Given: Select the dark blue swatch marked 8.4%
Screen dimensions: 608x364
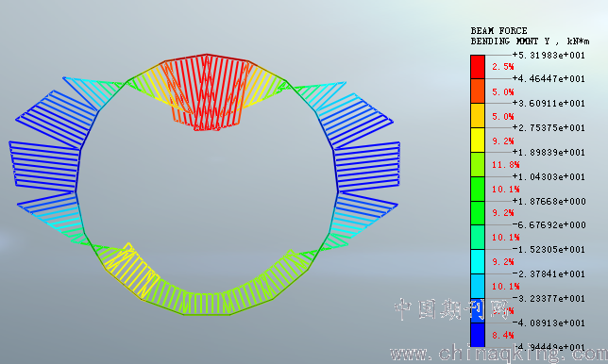Looking at the screenshot, I should click(478, 335).
